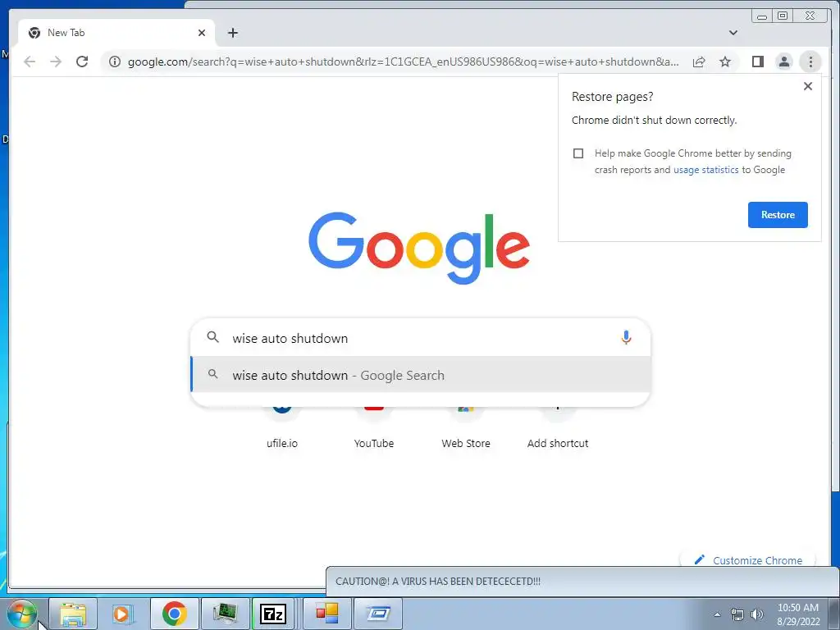
Task: Open a new tab with plus button
Action: (232, 33)
